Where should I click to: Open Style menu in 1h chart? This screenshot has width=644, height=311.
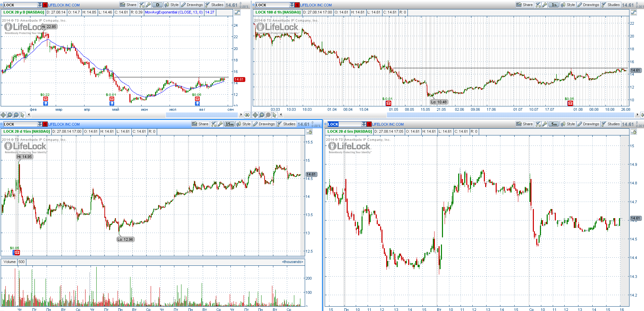(568, 5)
